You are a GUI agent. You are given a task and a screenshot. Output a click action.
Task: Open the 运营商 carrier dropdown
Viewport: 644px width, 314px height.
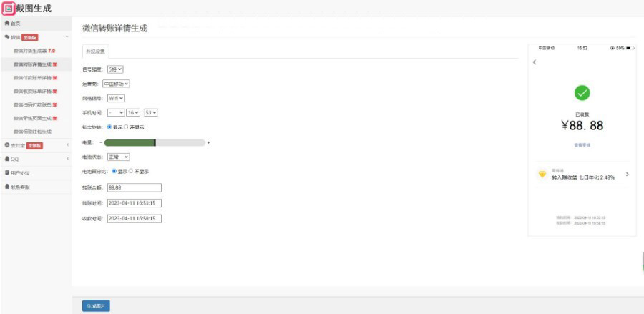click(116, 84)
